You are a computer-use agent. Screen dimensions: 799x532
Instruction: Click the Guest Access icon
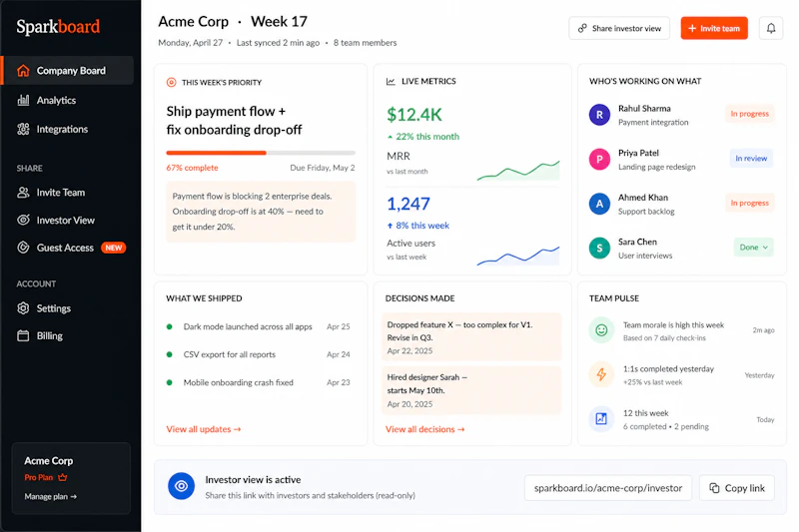tap(23, 248)
